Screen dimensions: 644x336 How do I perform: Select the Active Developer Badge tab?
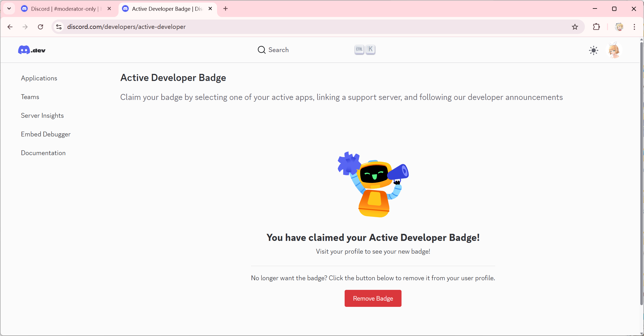point(167,9)
